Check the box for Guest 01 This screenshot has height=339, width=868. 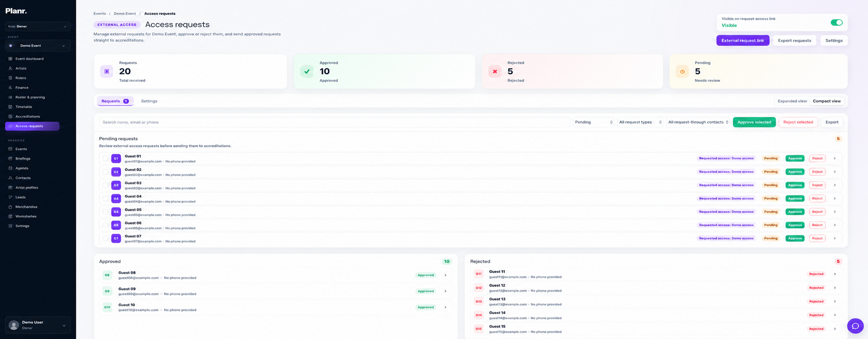pos(105,159)
